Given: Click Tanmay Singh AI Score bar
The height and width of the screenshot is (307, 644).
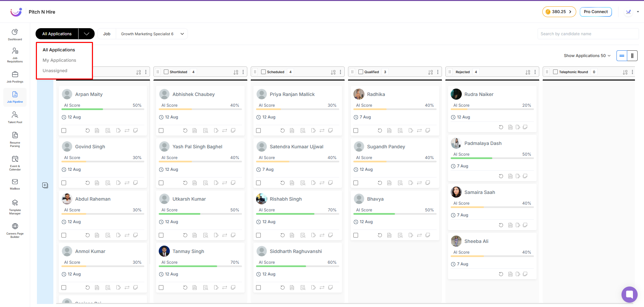Looking at the screenshot, I should point(200,266).
